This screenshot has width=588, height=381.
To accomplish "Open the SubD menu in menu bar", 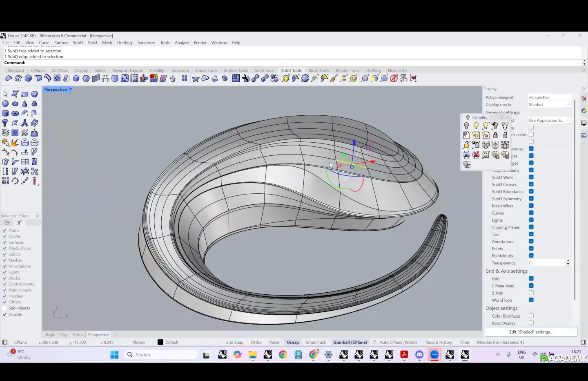I will [x=78, y=43].
